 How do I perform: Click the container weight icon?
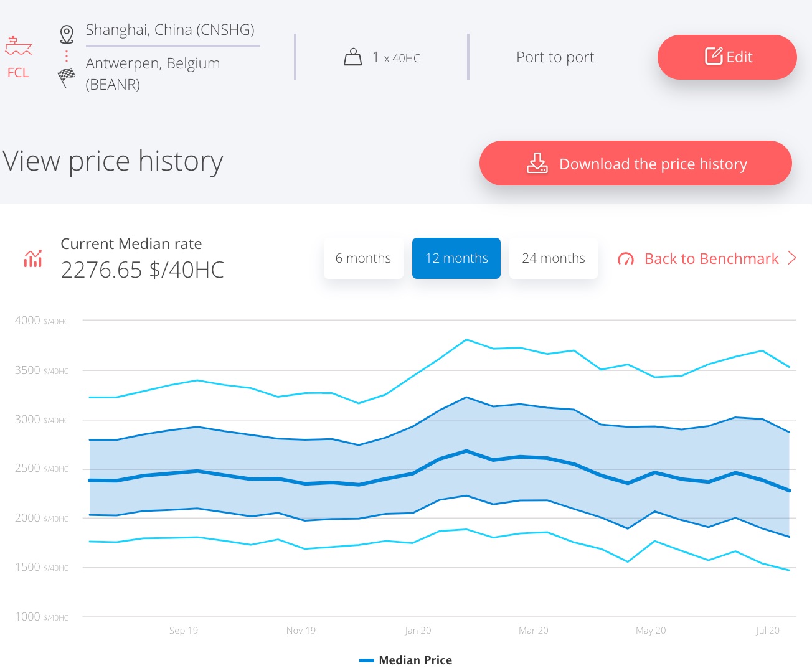(353, 57)
